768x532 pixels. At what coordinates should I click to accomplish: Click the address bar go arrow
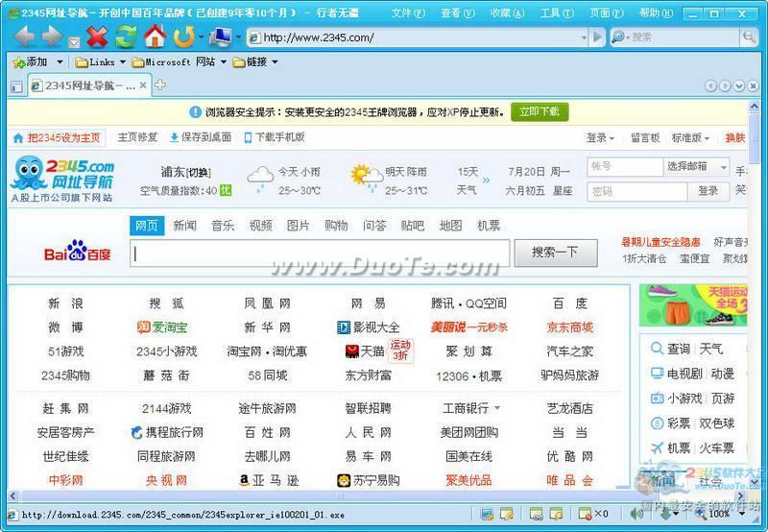point(596,36)
